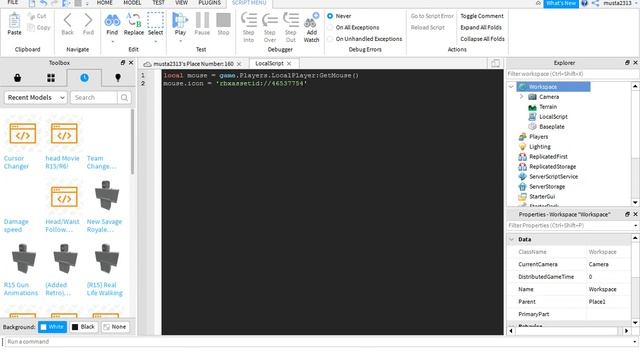Click the Stop test button
The height and width of the screenshot is (360, 640).
click(x=223, y=20)
